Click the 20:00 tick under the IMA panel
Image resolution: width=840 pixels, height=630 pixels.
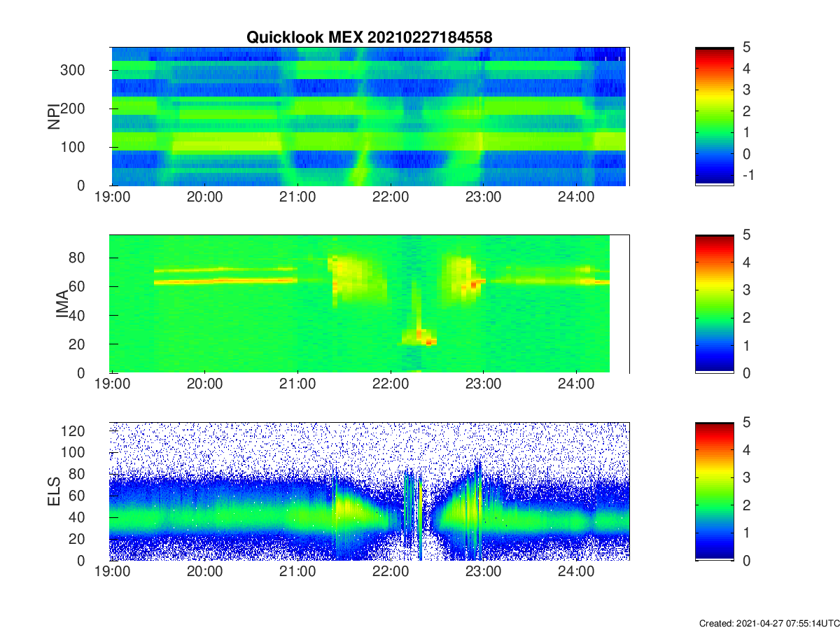[205, 384]
